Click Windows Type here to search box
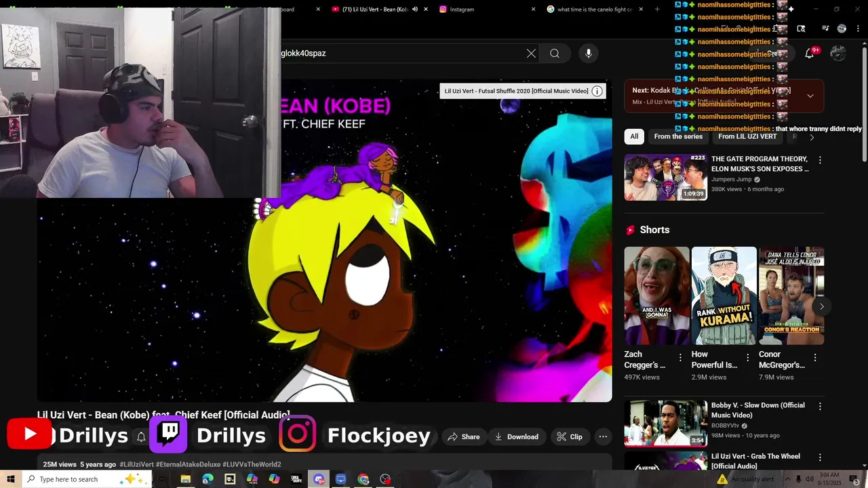 (x=87, y=479)
